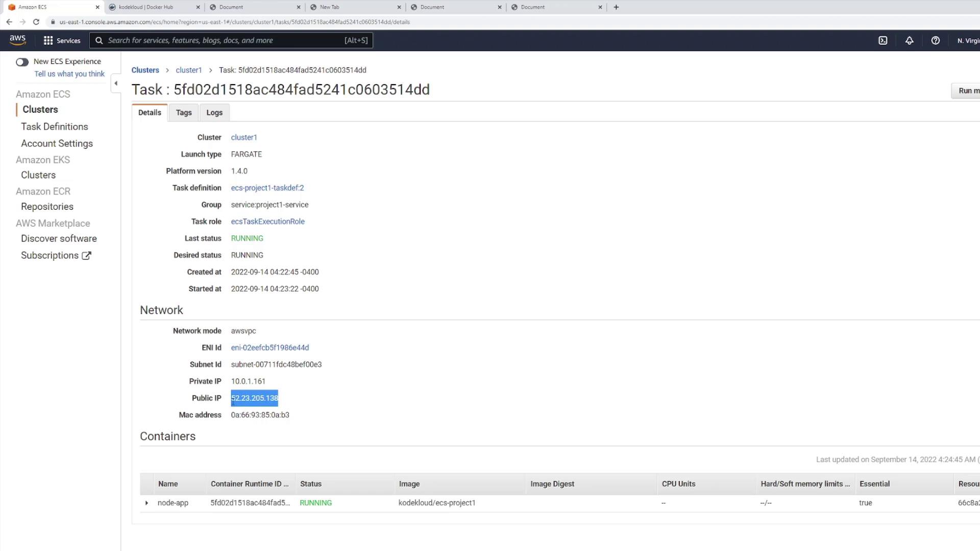
Task: Open the Services grid menu
Action: pyautogui.click(x=62, y=40)
